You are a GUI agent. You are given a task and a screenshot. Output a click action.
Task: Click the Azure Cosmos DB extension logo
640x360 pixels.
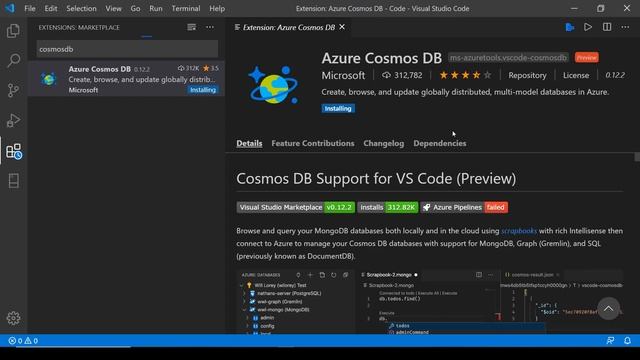pos(273,84)
